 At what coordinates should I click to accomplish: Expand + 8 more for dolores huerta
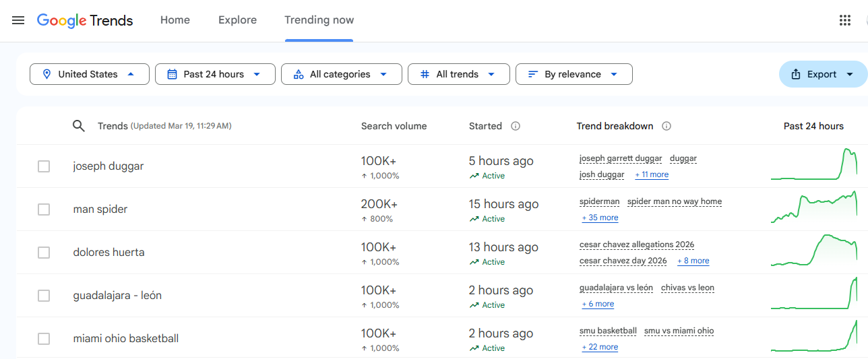693,261
